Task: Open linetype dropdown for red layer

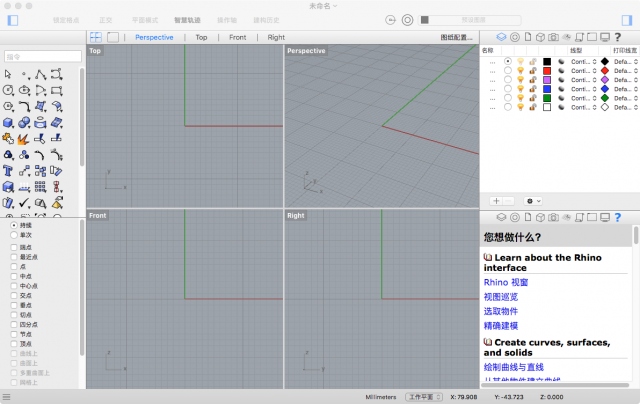Action: coord(584,71)
